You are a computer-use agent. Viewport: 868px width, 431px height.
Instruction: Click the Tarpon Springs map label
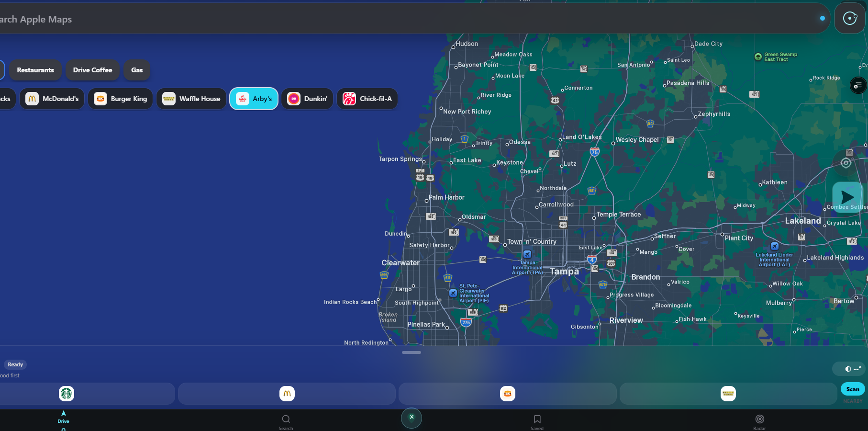401,159
